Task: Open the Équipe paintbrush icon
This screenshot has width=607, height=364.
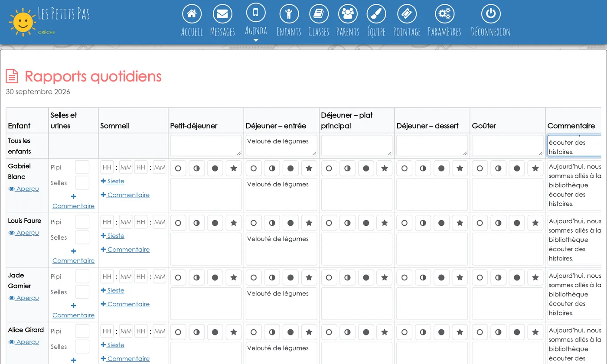Action: click(376, 14)
